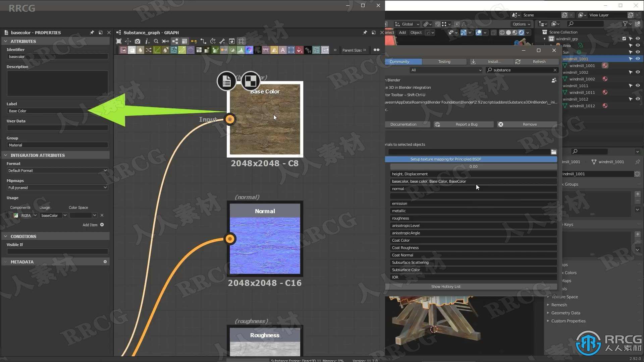This screenshot has height=362, width=644.
Task: Hide the Area light in the outliner
Action: pos(638,45)
